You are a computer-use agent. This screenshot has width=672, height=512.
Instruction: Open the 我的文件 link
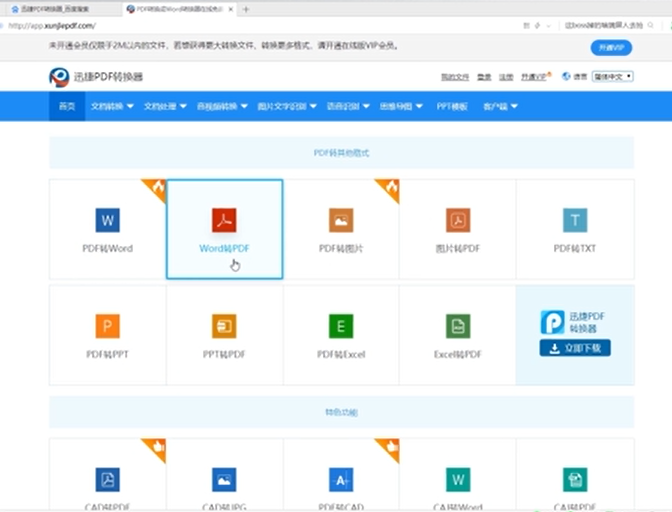point(455,77)
